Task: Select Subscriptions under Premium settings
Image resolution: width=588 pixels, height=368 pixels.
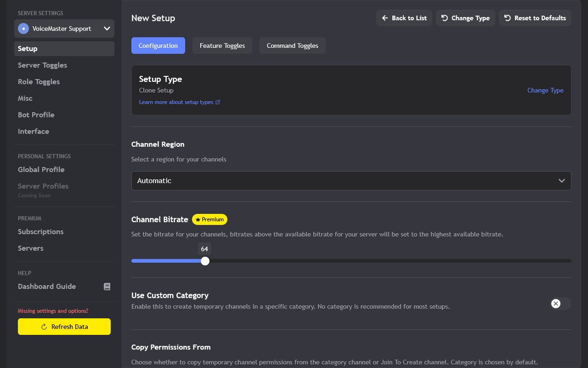Action: pos(40,231)
